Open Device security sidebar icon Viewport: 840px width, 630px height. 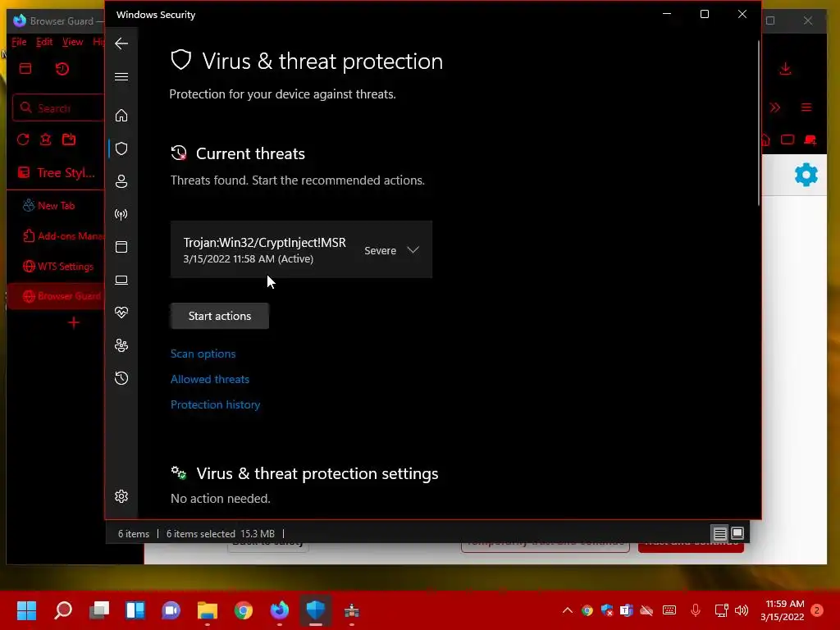click(121, 280)
